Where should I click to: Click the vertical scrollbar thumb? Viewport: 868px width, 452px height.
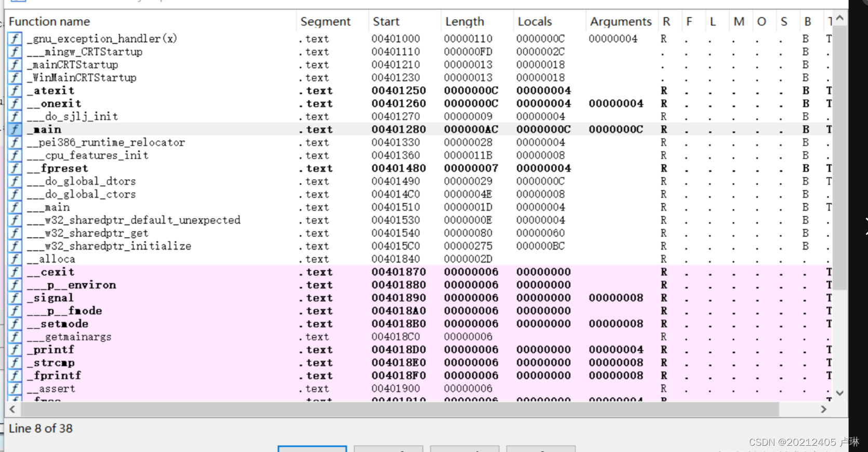[x=840, y=157]
